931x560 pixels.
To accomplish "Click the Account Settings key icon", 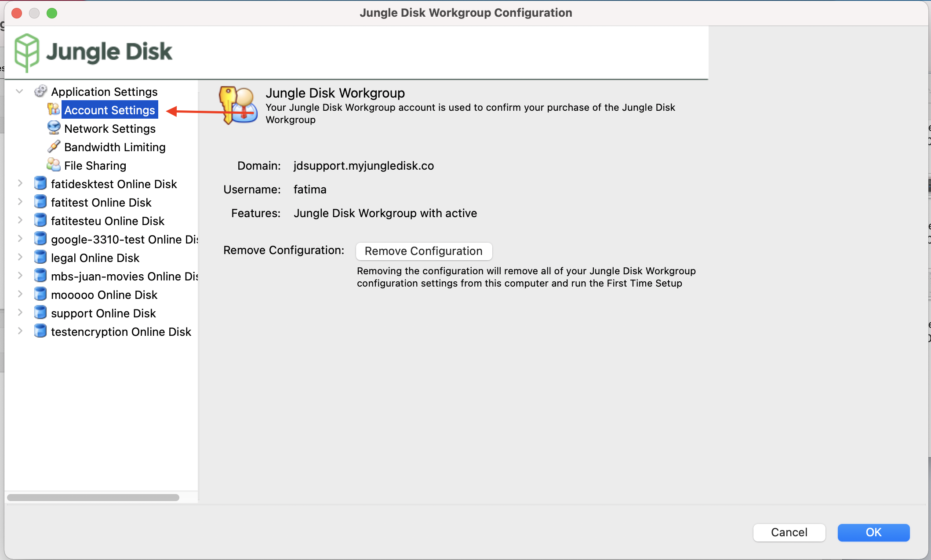I will pos(53,109).
